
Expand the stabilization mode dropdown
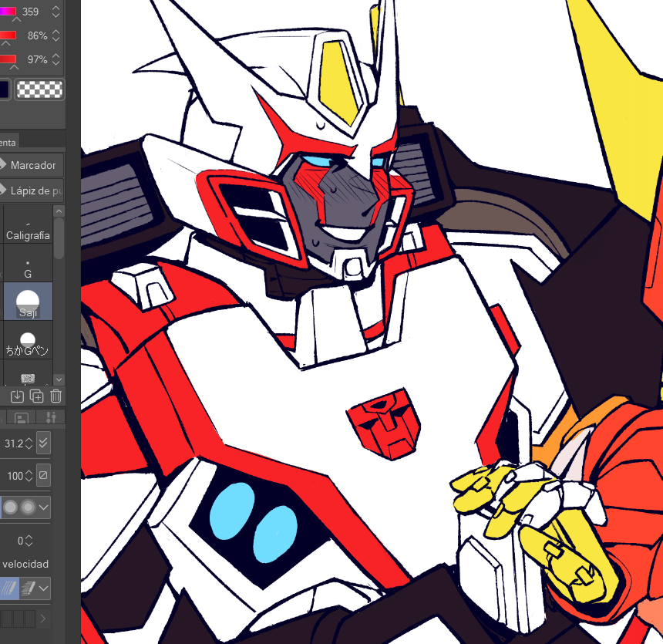pos(44,588)
